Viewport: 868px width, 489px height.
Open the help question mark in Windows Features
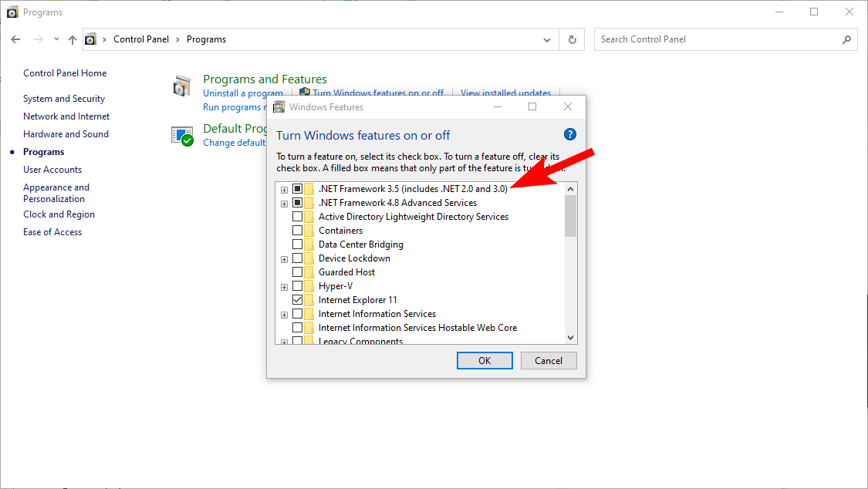[569, 133]
